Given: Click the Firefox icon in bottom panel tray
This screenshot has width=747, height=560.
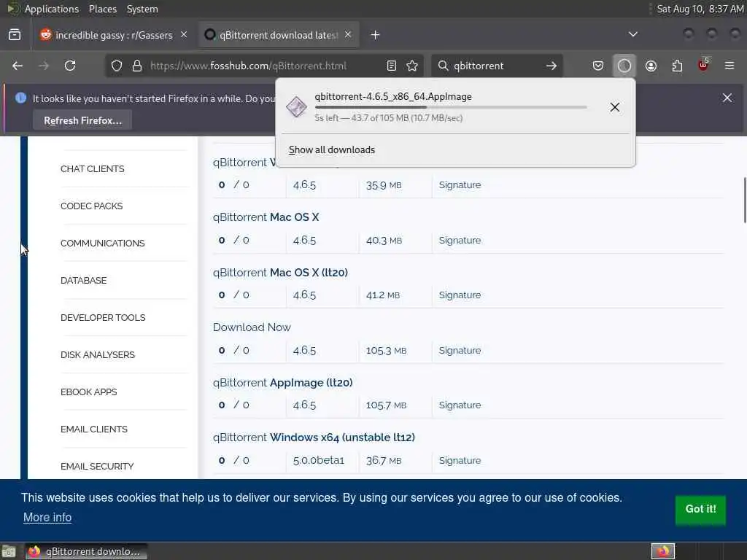Looking at the screenshot, I should tap(663, 551).
